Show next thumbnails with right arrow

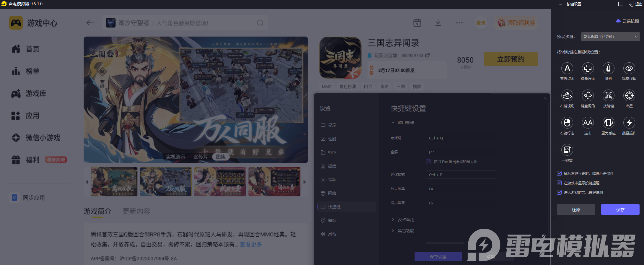[305, 182]
